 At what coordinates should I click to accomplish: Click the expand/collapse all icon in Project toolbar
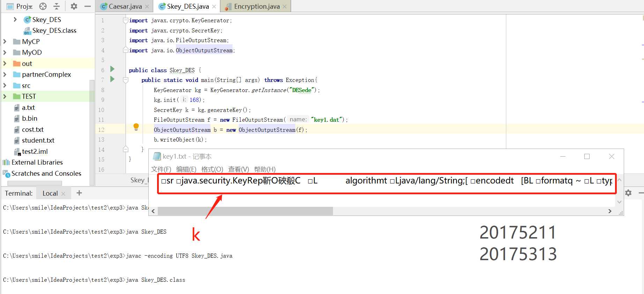point(57,6)
